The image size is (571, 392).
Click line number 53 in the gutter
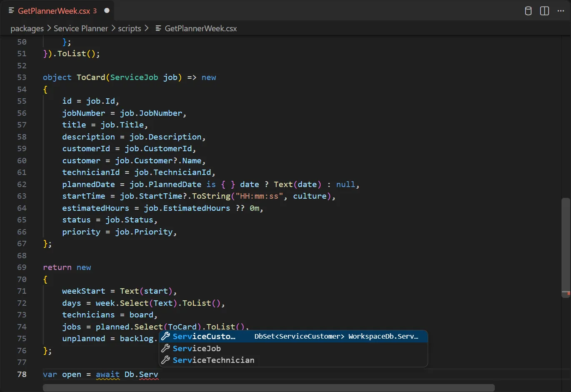click(22, 77)
